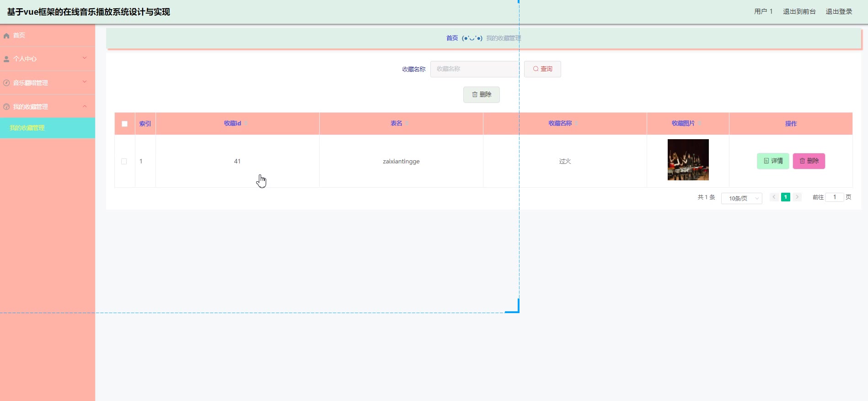The height and width of the screenshot is (401, 868).
Task: Expand 个人中心 menu chevron
Action: (85, 58)
